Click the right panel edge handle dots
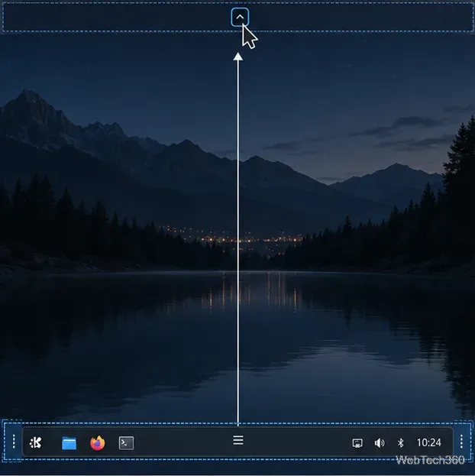This screenshot has height=476, width=475. coord(461,442)
